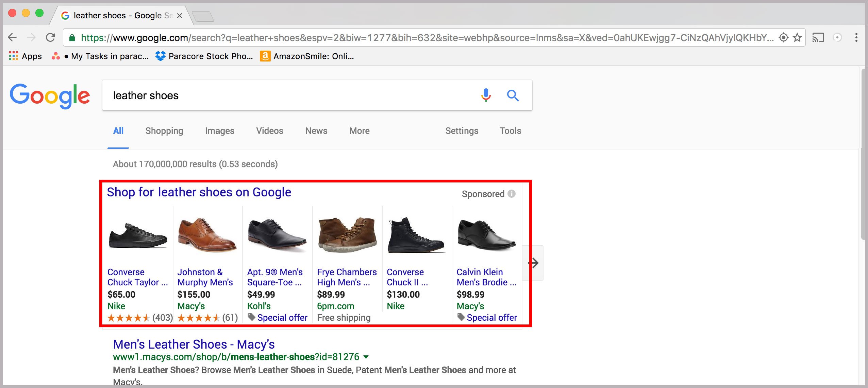
Task: Open a new browser tab
Action: click(x=203, y=16)
